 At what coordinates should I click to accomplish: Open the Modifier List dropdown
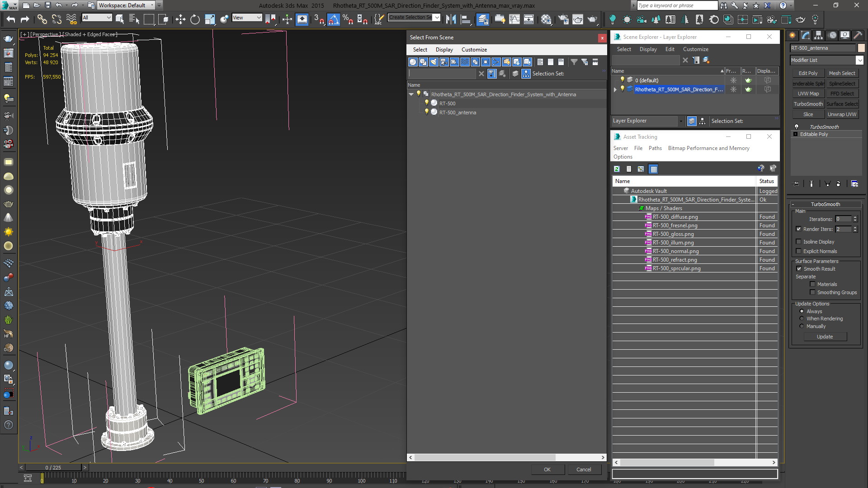pos(859,60)
